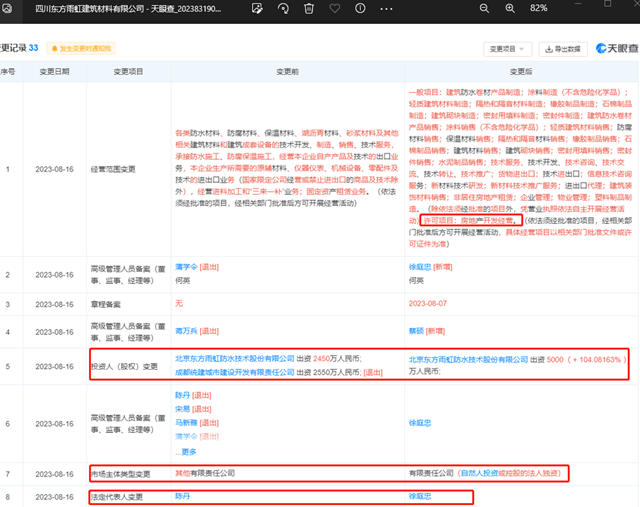The height and width of the screenshot is (507, 640).
Task: Open the three-dot See more menu
Action: tap(386, 9)
